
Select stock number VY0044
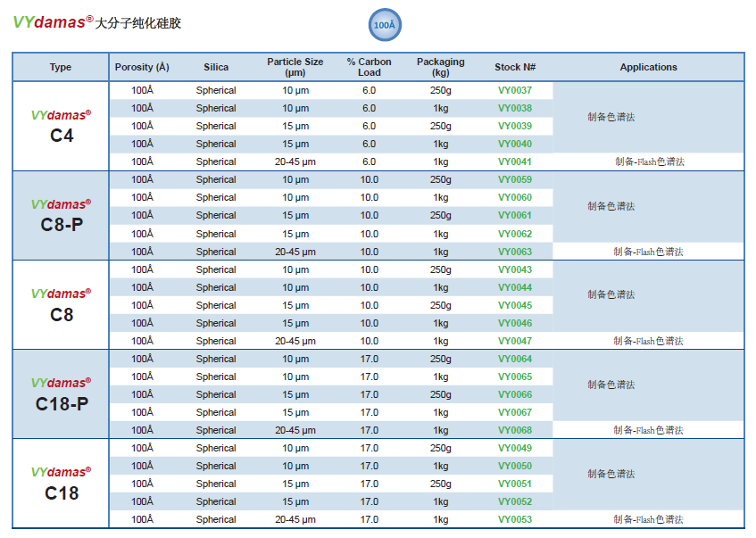[x=514, y=287]
